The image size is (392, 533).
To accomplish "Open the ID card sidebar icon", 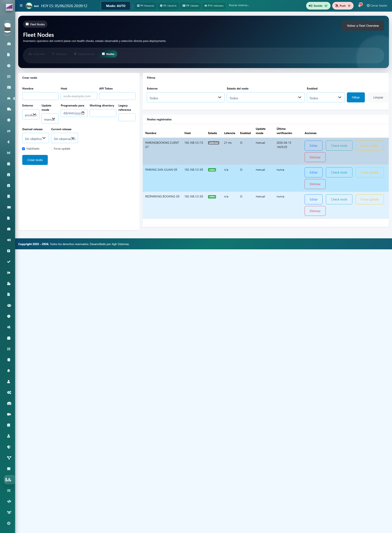I will 9,87.
